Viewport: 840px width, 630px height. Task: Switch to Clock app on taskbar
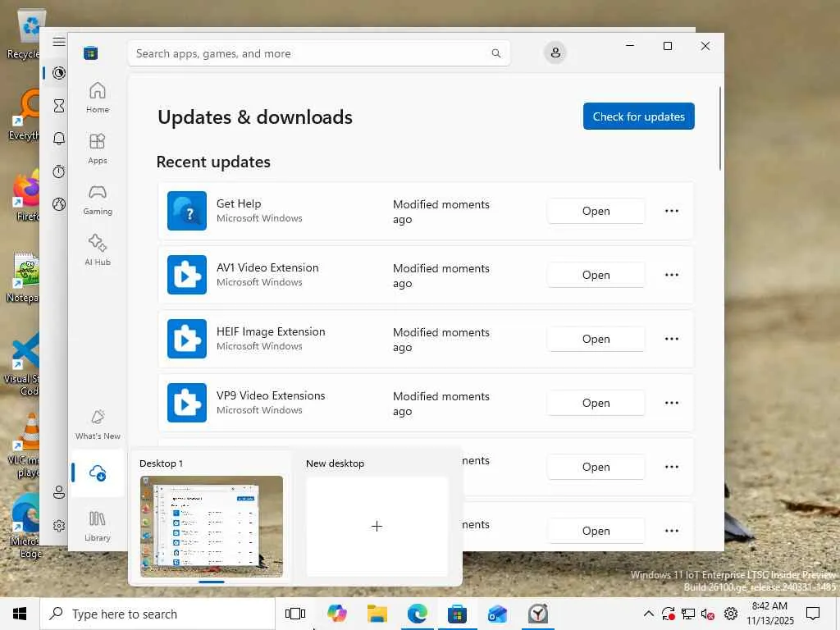click(538, 614)
